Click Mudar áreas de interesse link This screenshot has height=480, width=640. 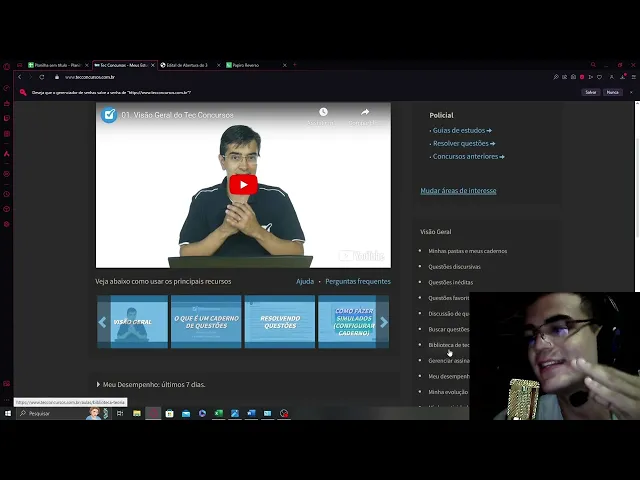458,191
